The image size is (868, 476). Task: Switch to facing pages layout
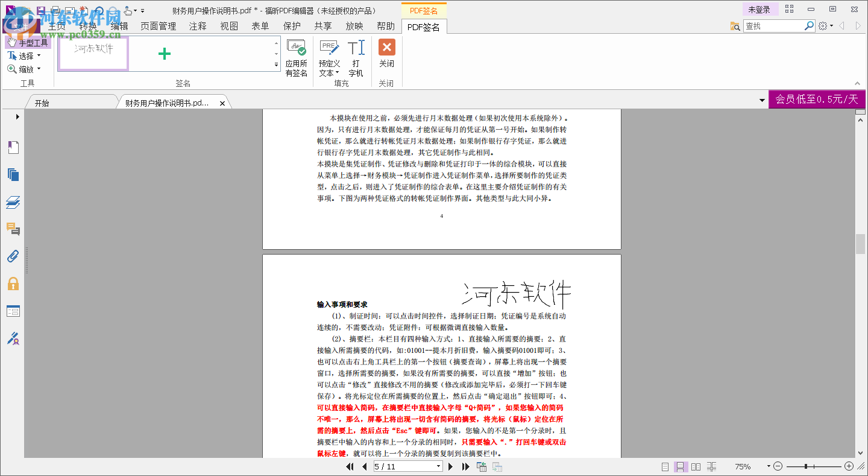point(696,466)
